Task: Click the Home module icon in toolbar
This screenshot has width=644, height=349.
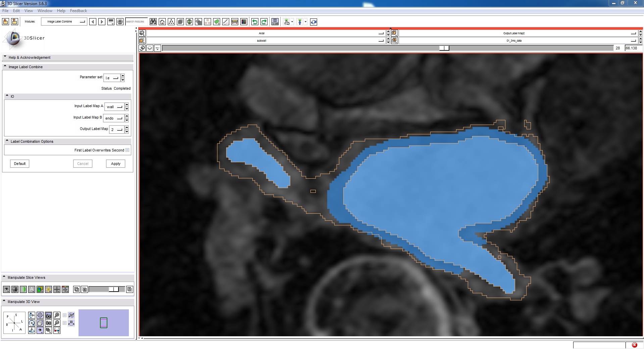Action: [162, 22]
